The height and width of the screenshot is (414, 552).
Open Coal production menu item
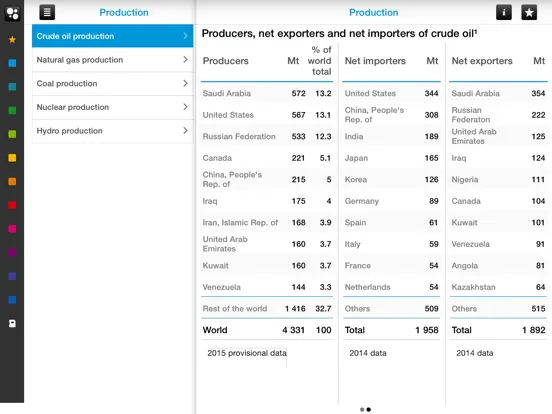pos(112,83)
